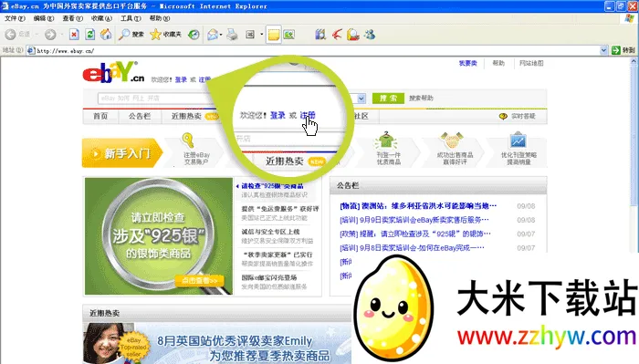Screen dimensions: 639x364
Task: Open announcement 9月9日卖家培训会
Action: click(414, 220)
